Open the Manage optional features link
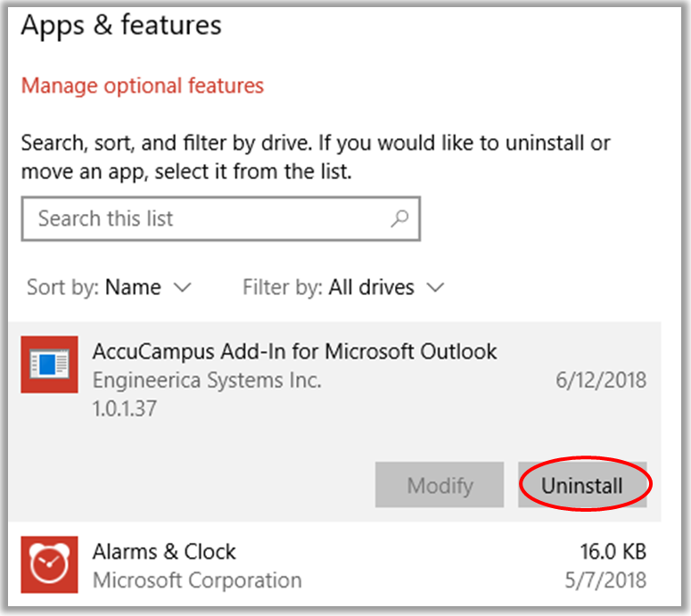 pyautogui.click(x=143, y=86)
